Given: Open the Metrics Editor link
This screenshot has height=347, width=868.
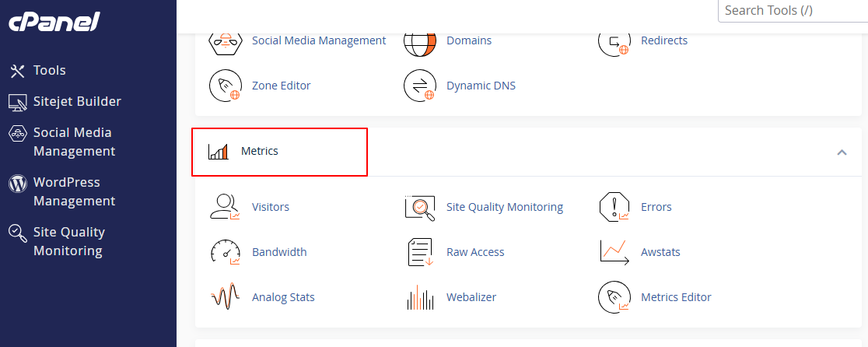Looking at the screenshot, I should [676, 297].
